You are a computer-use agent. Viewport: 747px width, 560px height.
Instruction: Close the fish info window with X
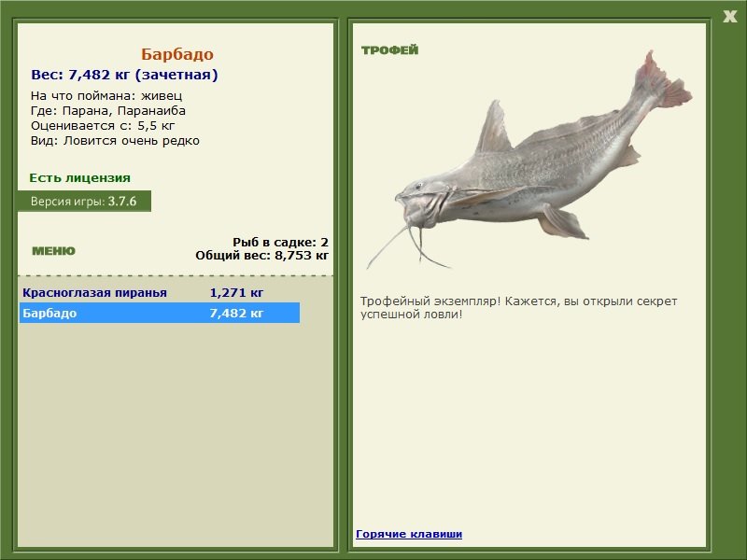point(729,15)
